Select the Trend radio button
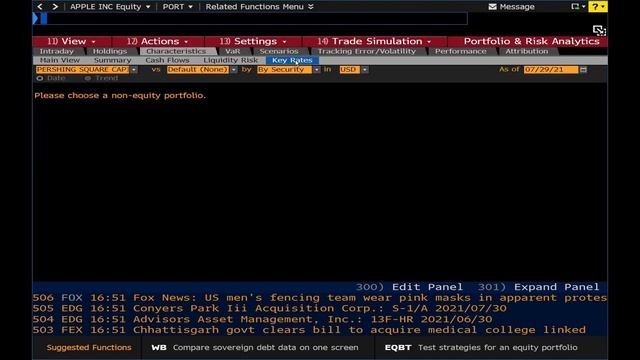This screenshot has width=640, height=360. coord(88,78)
